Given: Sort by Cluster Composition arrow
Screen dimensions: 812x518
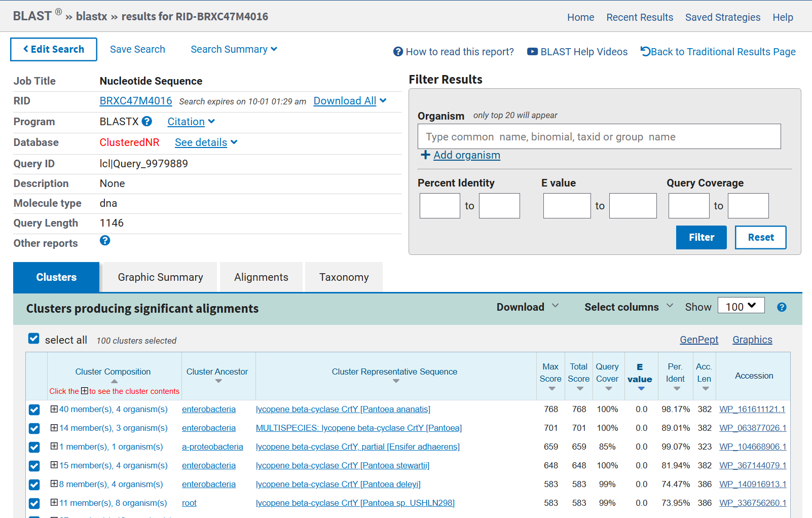Looking at the screenshot, I should [x=114, y=381].
